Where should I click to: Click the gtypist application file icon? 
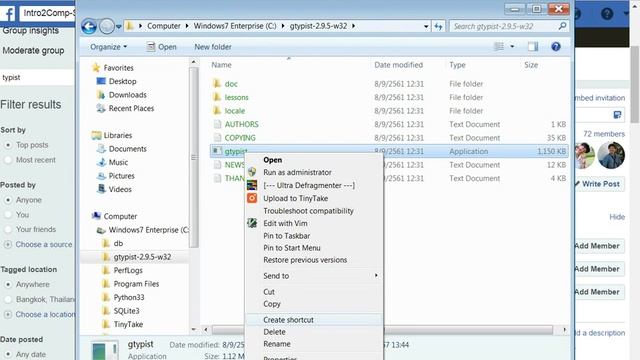point(216,151)
